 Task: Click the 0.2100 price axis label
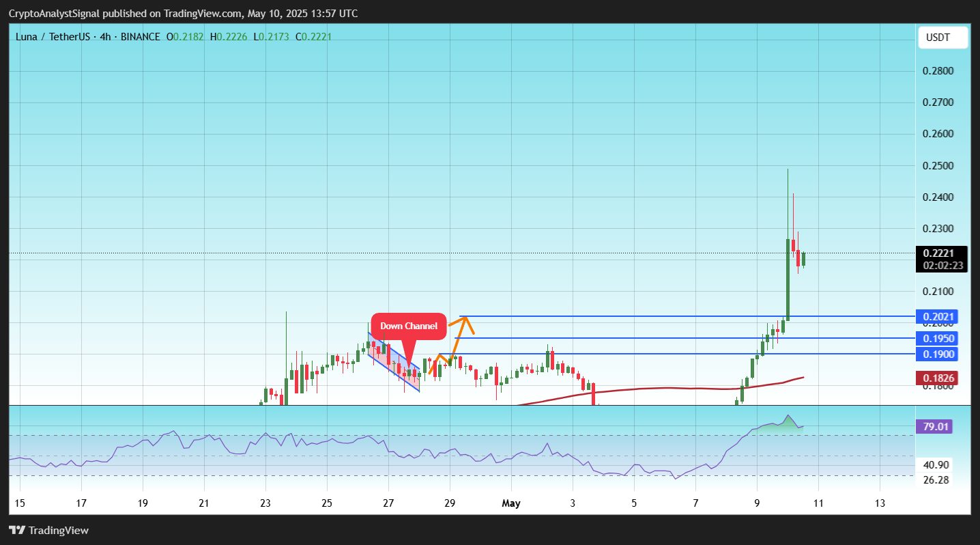click(938, 292)
